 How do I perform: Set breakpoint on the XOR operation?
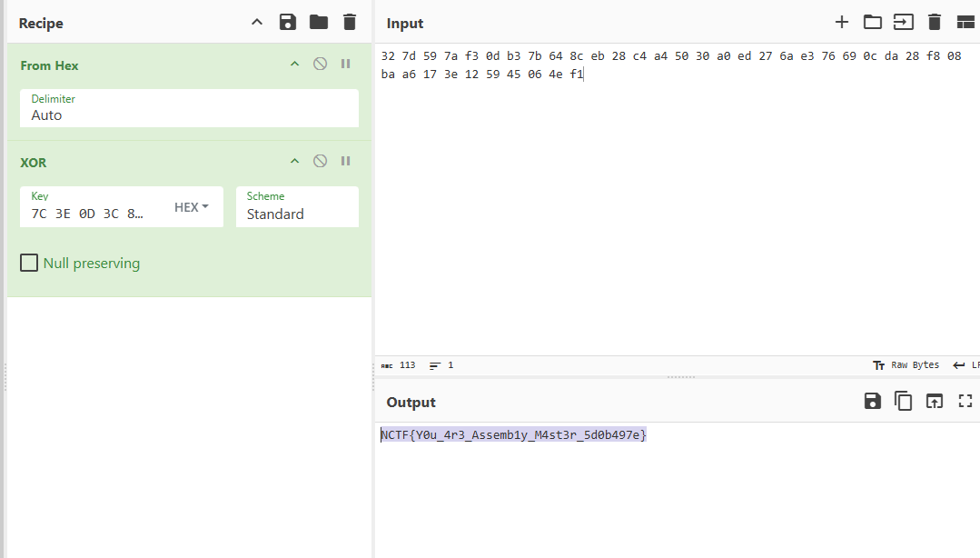(345, 161)
